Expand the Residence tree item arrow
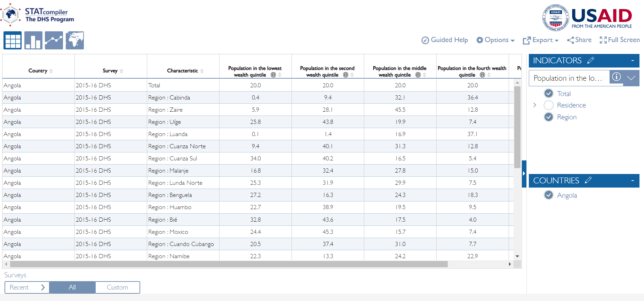This screenshot has width=644, height=301. click(535, 105)
